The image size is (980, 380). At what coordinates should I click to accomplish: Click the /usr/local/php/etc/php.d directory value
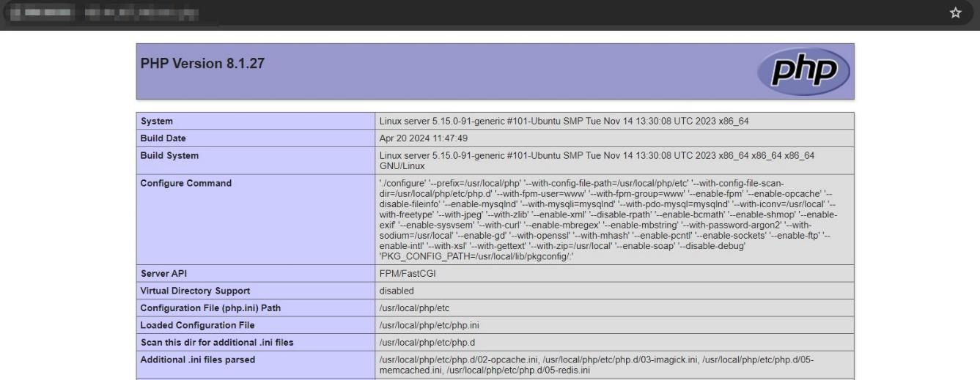coord(427,343)
